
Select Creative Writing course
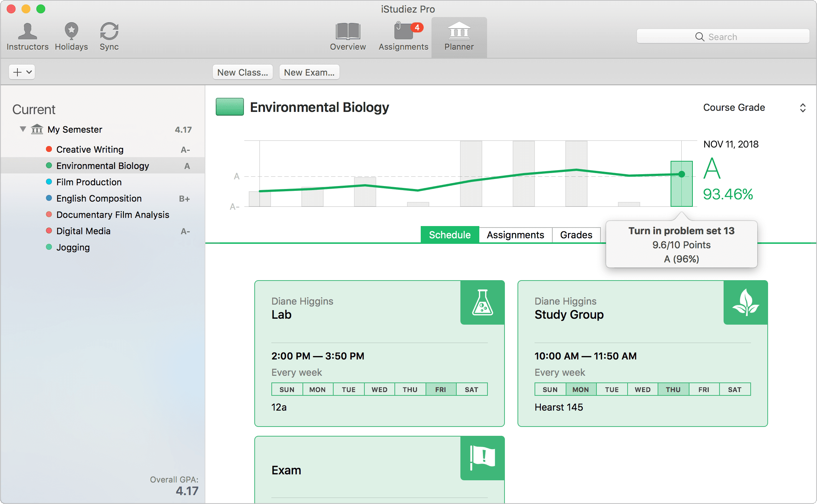click(103, 149)
